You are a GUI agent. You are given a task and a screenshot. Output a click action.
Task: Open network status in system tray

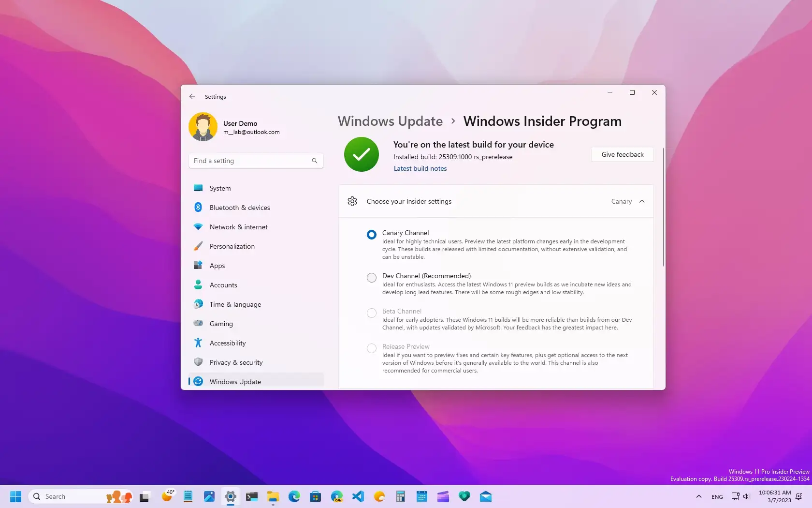pos(735,496)
